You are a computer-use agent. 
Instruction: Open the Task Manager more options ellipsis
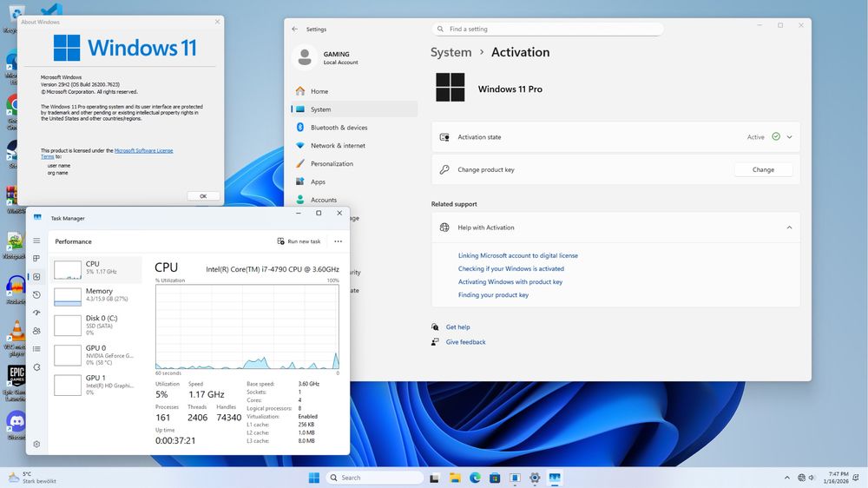pos(338,241)
